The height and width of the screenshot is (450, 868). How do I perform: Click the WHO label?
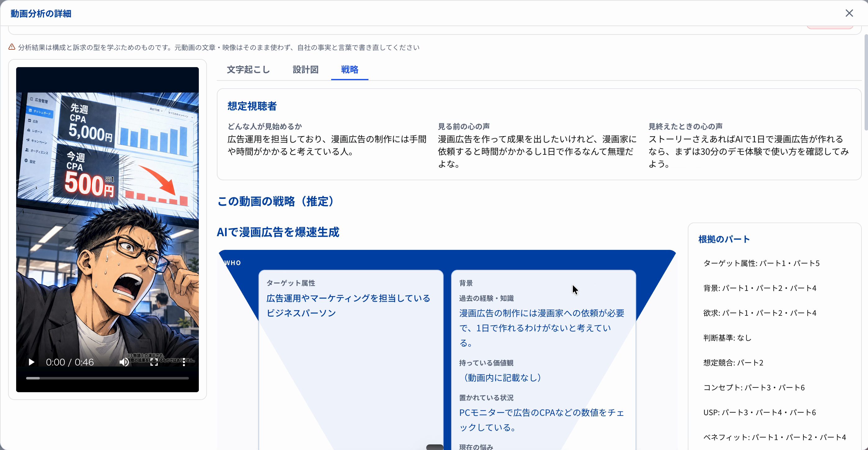233,263
